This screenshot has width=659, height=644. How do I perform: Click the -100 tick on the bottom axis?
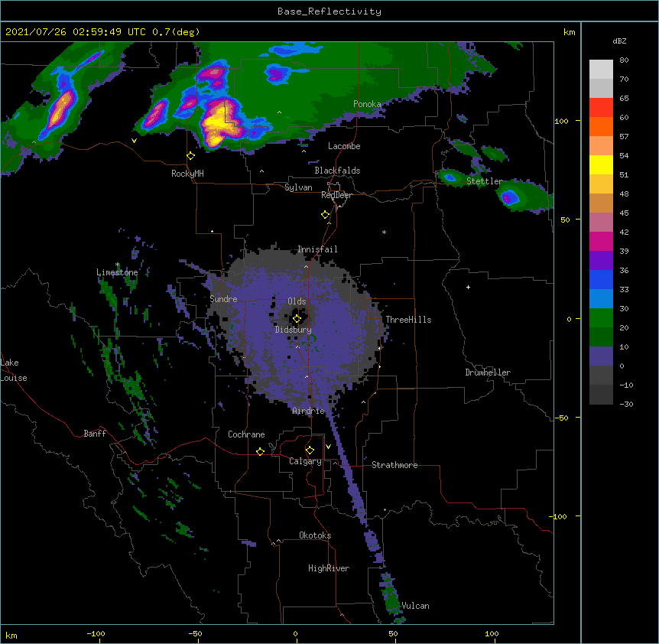point(96,634)
